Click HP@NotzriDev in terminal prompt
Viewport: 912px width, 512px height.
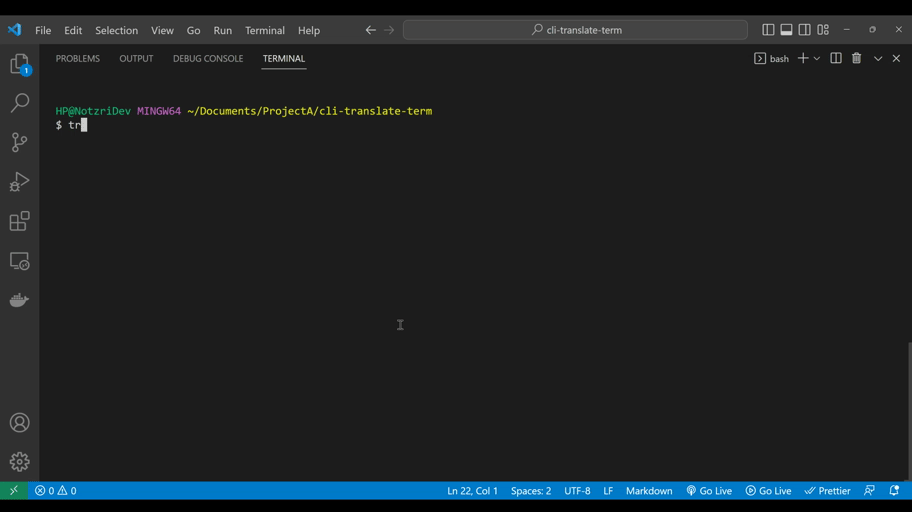(x=93, y=111)
